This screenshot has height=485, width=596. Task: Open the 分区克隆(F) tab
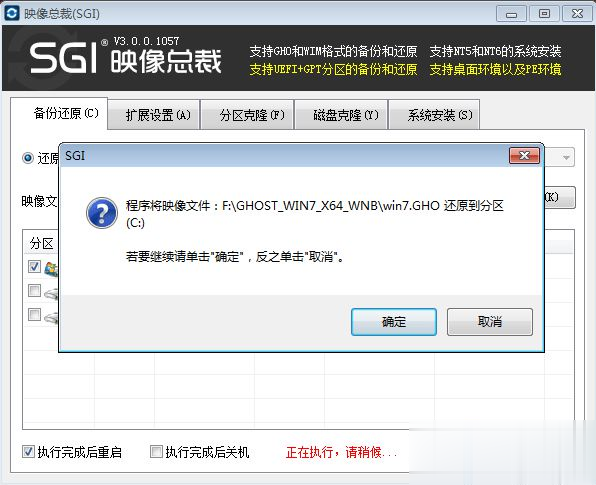[x=247, y=115]
